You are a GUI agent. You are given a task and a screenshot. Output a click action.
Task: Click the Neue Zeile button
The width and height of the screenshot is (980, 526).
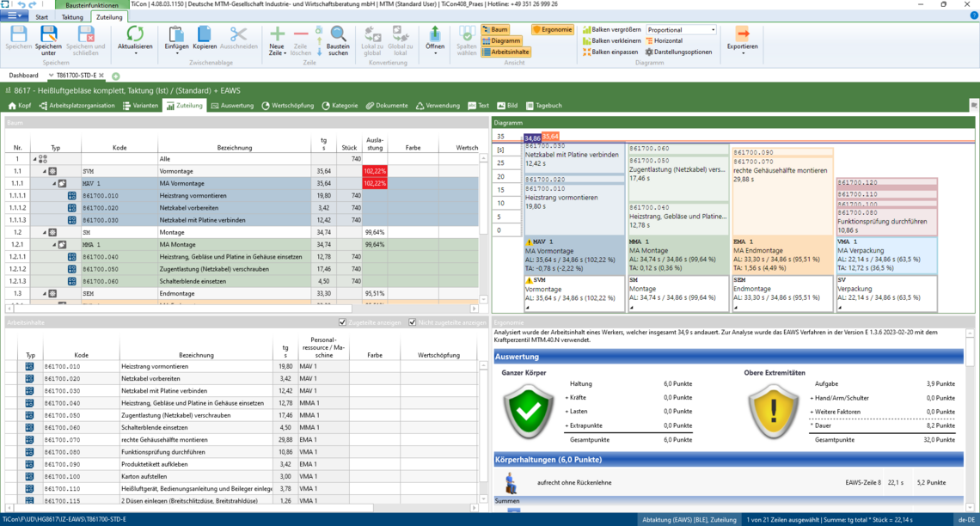277,34
